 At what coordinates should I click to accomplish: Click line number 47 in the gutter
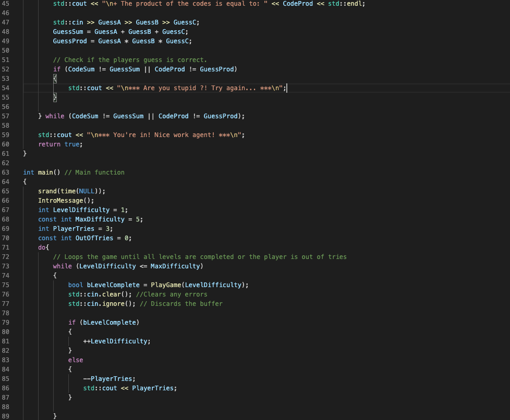(x=6, y=22)
